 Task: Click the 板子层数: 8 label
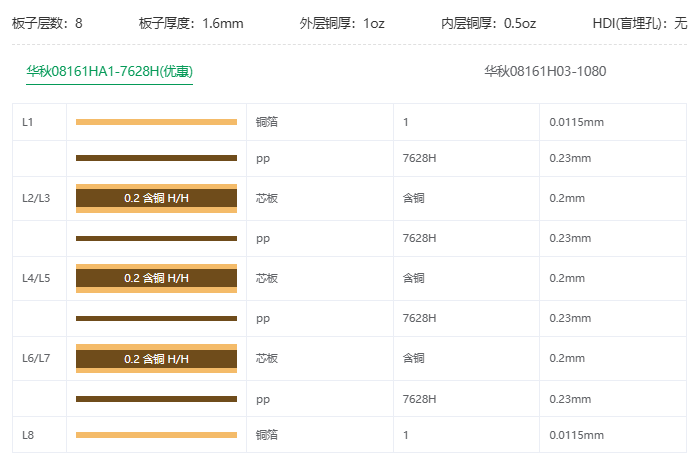pos(47,23)
